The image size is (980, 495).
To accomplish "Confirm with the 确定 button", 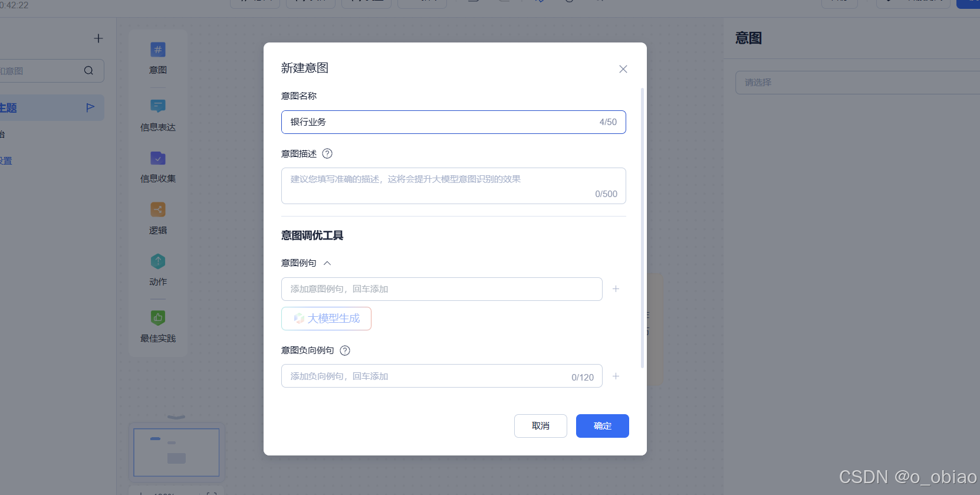I will 603,426.
